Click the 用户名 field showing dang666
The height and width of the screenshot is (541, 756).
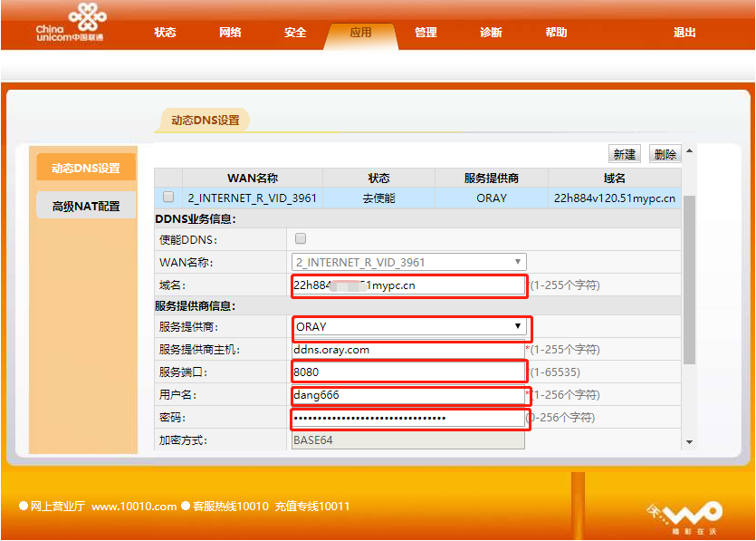click(x=408, y=395)
